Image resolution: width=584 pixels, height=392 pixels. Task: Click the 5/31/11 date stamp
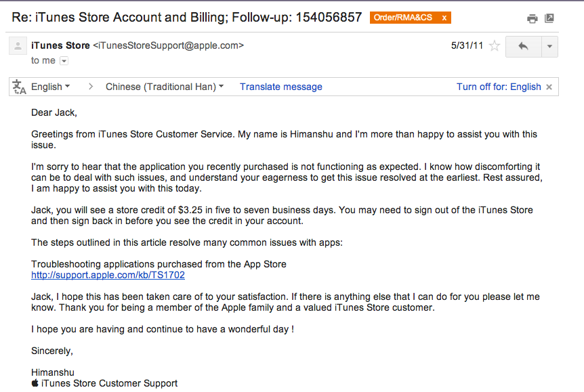(x=467, y=45)
